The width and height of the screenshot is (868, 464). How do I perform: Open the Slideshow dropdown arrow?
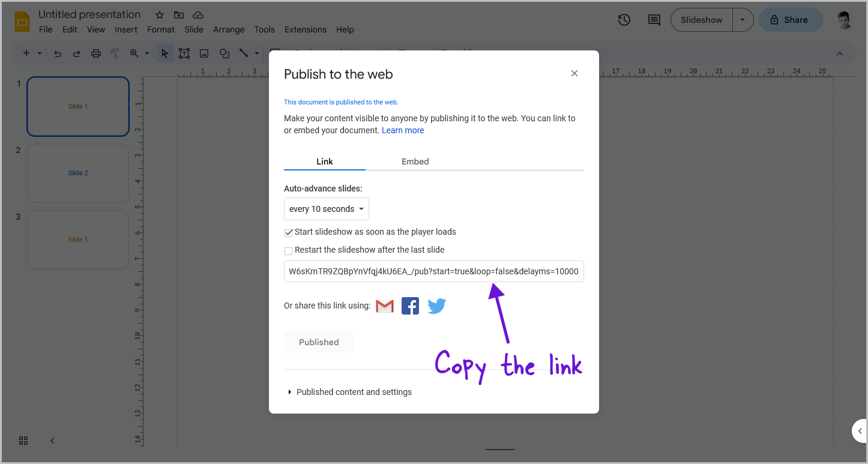[x=743, y=20]
